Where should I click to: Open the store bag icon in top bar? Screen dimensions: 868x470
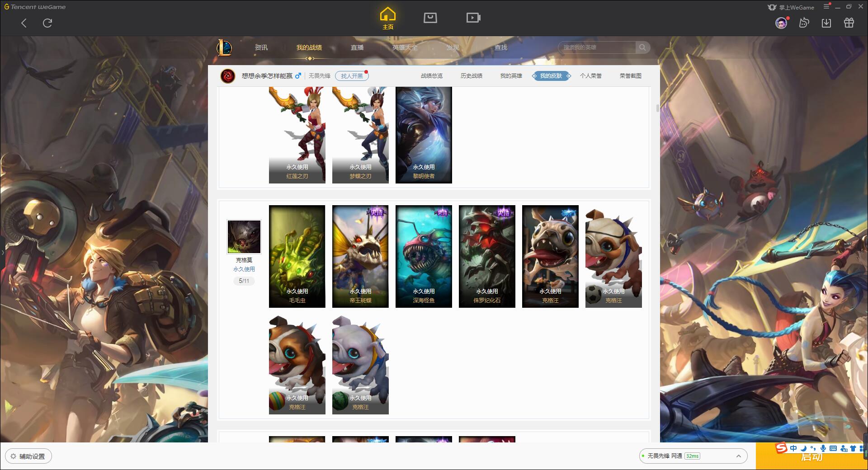click(x=430, y=18)
